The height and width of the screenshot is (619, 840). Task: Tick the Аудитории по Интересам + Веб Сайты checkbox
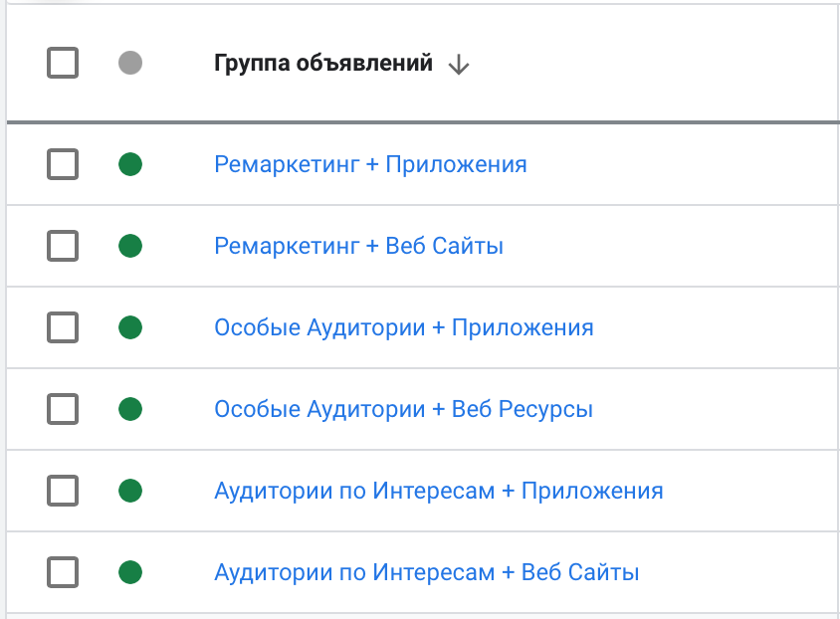click(x=63, y=572)
